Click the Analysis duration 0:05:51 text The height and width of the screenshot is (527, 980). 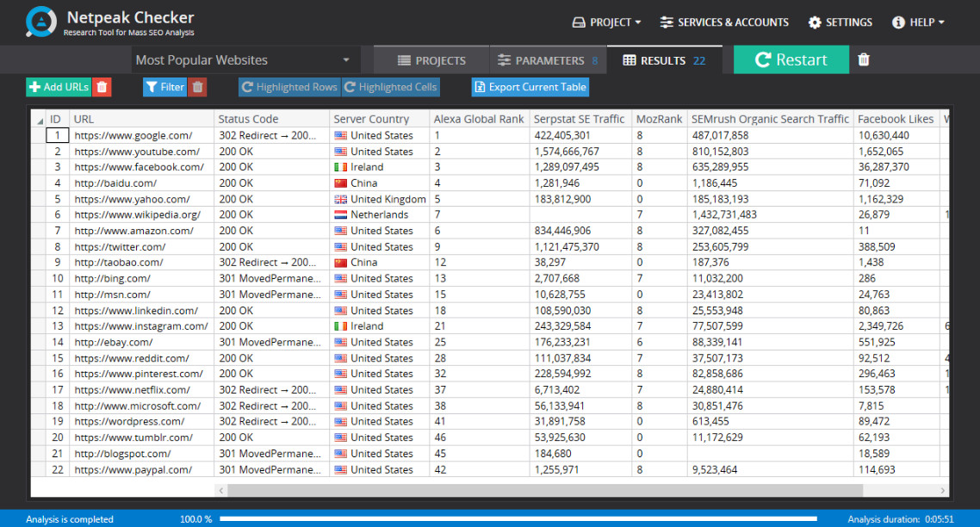coord(901,519)
